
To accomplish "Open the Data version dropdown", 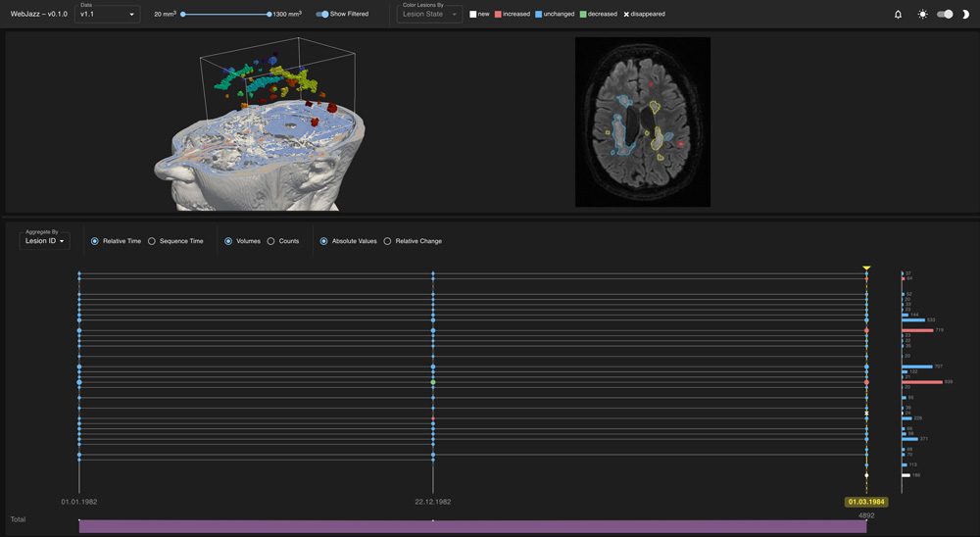I will [x=107, y=14].
